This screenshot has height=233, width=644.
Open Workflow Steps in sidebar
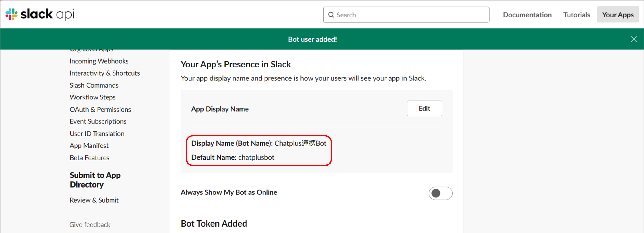pyautogui.click(x=93, y=97)
